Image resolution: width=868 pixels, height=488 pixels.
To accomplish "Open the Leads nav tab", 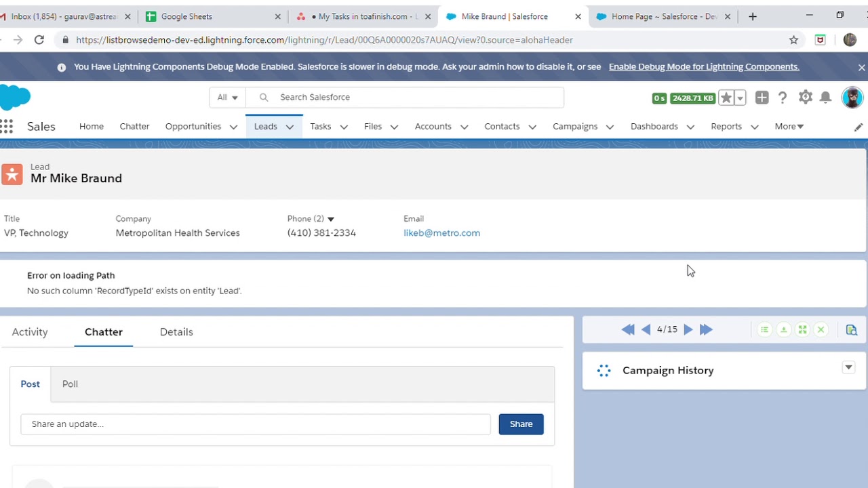I will 266,126.
